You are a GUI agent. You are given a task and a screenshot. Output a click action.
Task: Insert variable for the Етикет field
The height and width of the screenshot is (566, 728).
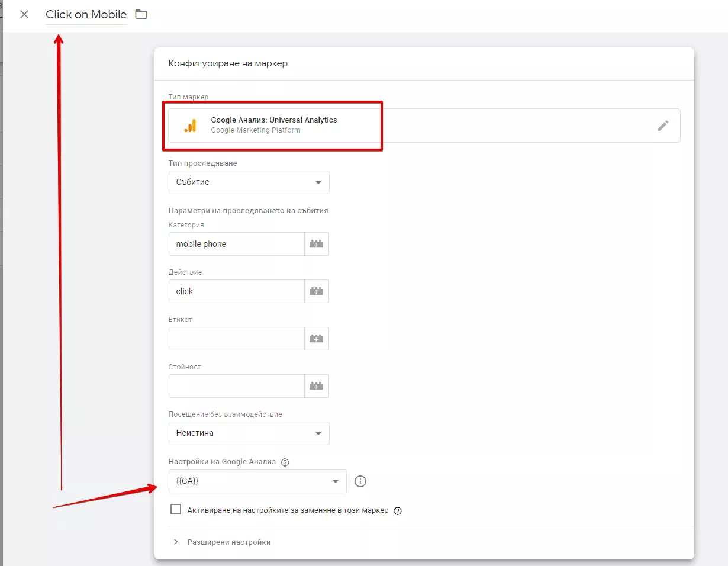(317, 339)
